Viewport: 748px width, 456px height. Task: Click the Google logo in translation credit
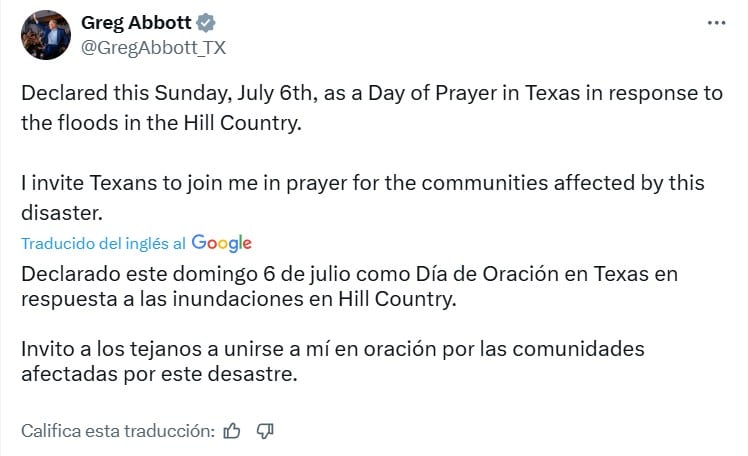click(x=221, y=243)
